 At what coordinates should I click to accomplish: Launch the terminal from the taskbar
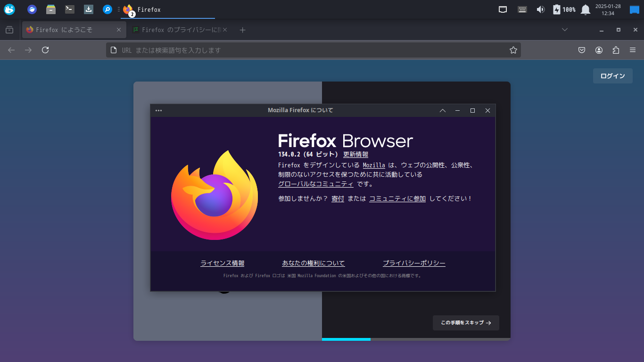point(70,9)
